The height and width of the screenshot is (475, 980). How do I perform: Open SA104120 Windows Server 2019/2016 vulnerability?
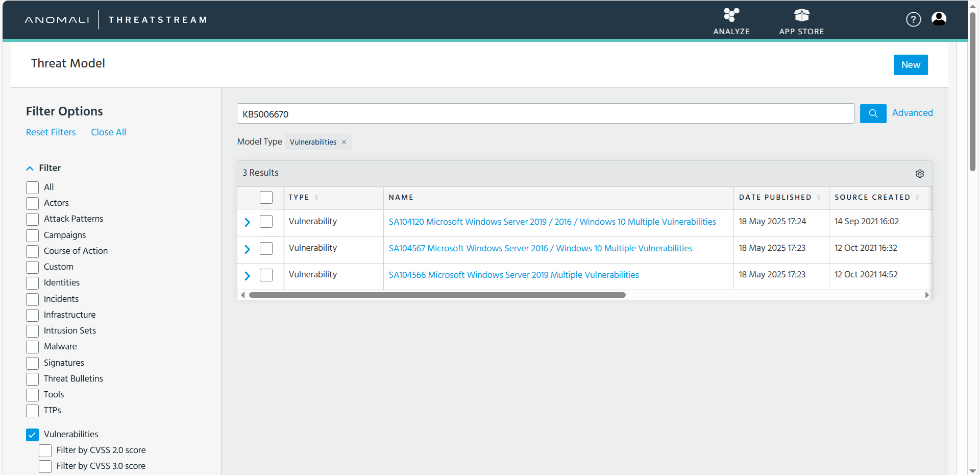[552, 222]
